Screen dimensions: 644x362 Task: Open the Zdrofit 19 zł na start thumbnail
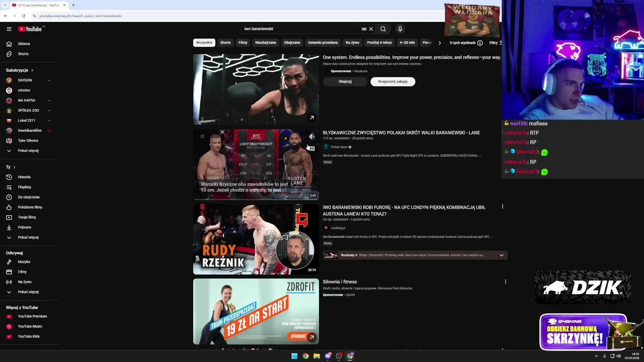[x=256, y=311]
